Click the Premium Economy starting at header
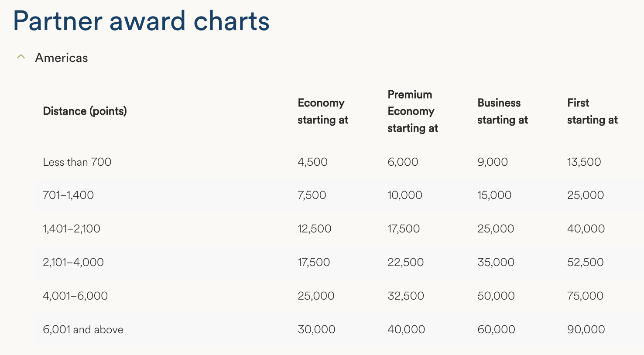644x355 pixels. (x=412, y=111)
